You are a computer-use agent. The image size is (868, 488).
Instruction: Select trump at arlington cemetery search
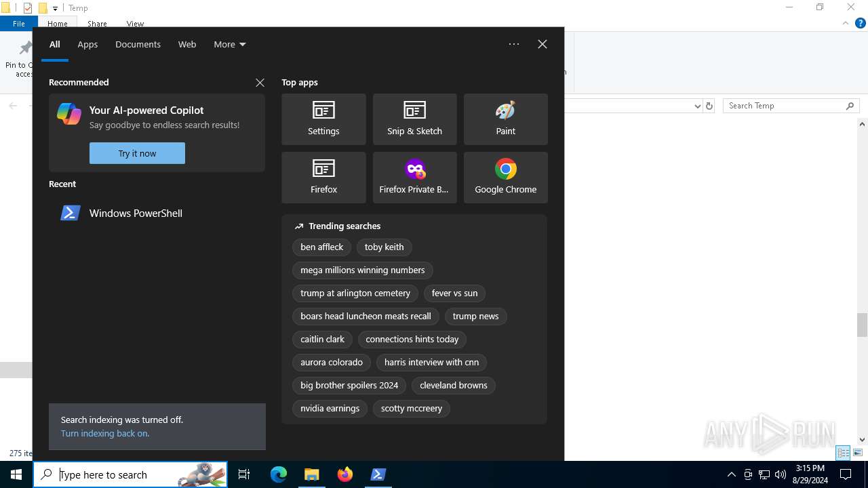(355, 293)
